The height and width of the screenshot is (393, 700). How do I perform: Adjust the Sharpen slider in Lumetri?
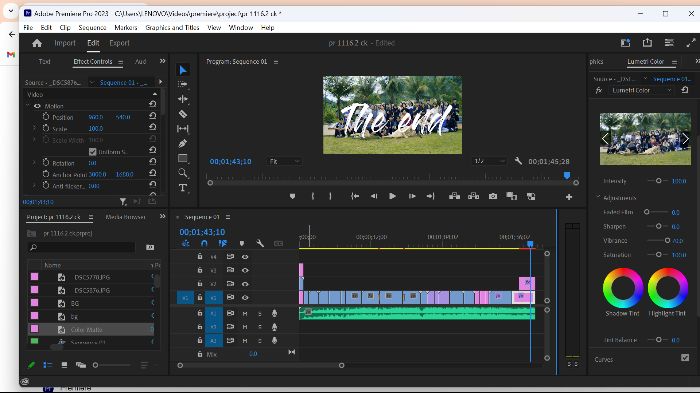(x=658, y=226)
